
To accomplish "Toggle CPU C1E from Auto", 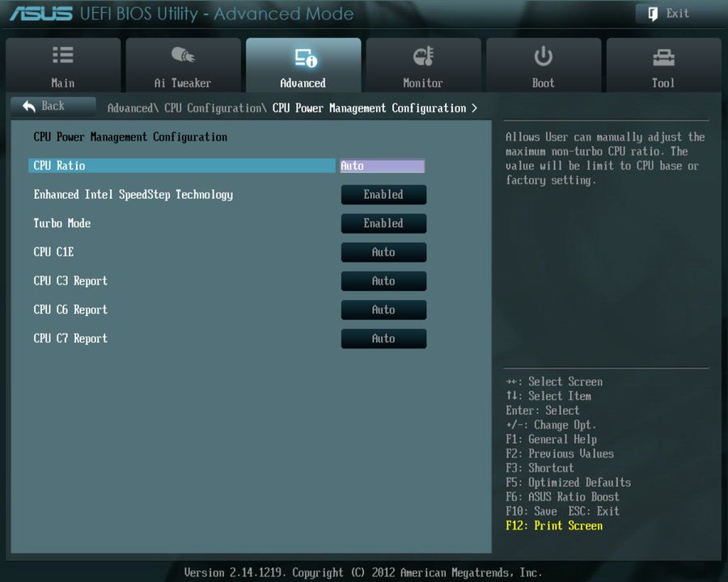I will click(x=383, y=252).
